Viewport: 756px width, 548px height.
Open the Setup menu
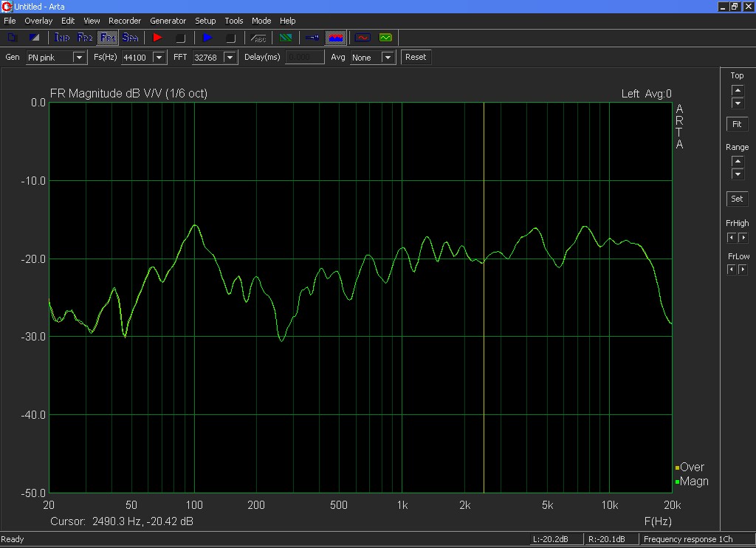coord(205,21)
